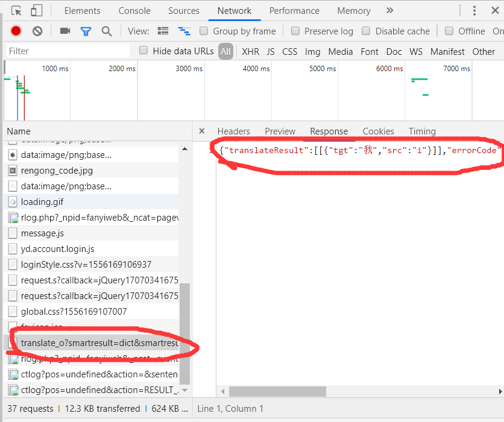Enable Group by frame checkbox
The height and width of the screenshot is (422, 504).
coord(203,31)
